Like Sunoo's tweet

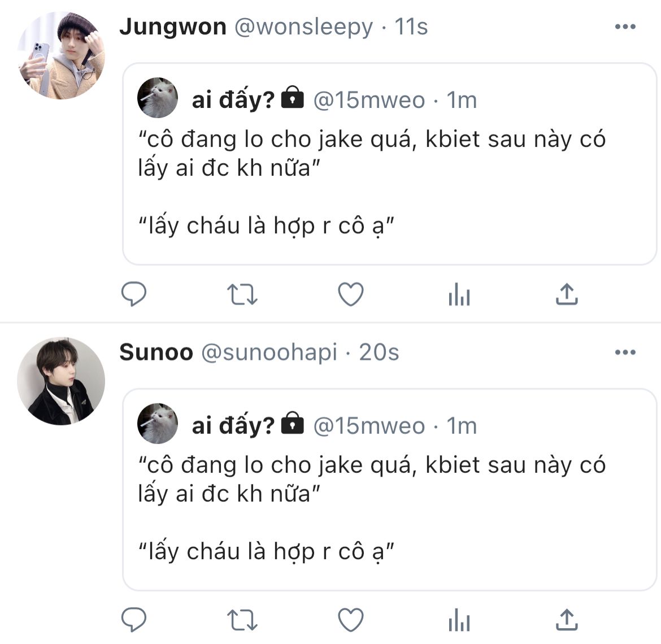click(350, 620)
